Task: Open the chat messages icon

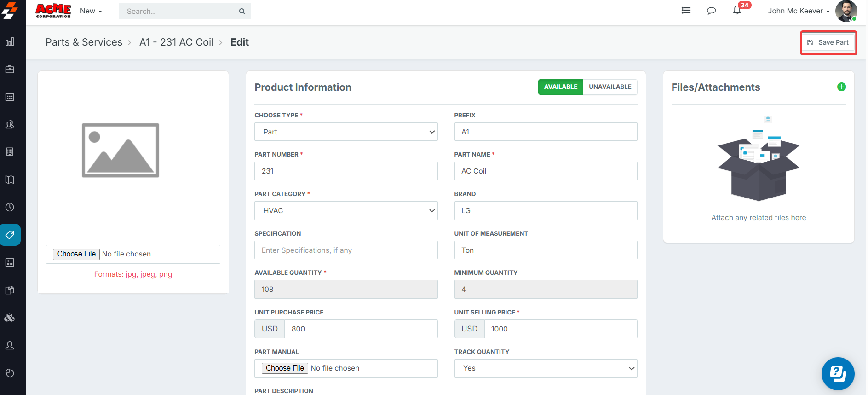Action: (x=711, y=11)
